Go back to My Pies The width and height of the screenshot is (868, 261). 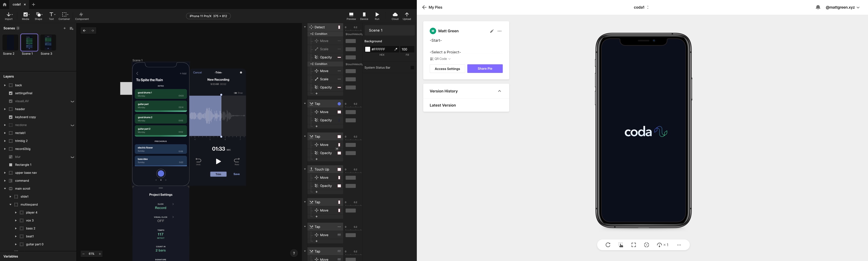tap(432, 8)
